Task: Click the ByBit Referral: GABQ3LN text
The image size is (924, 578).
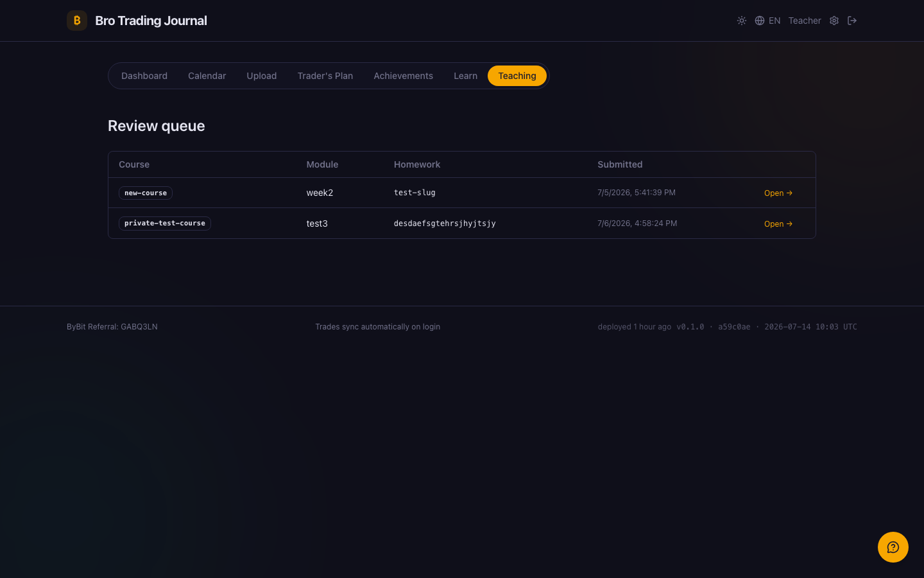Action: 112,327
